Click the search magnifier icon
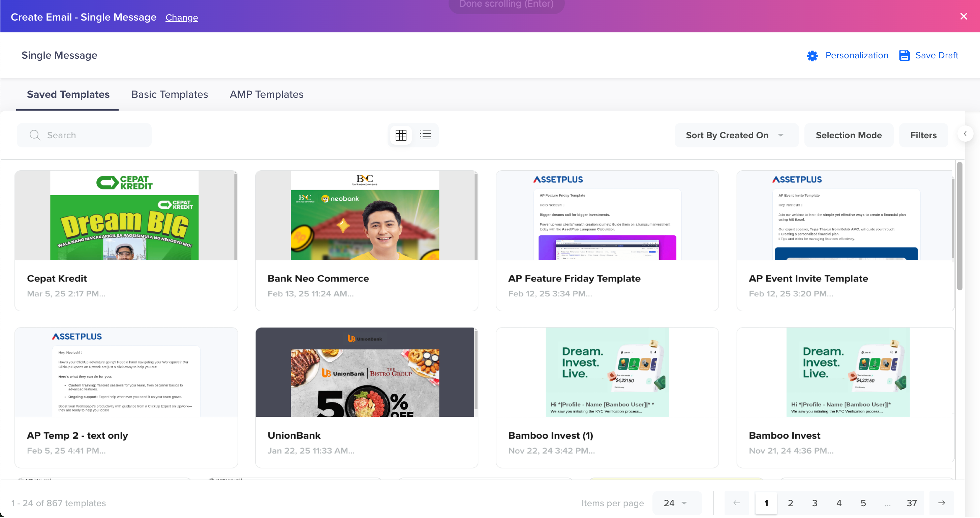Viewport: 980px width, 518px height. (x=35, y=135)
